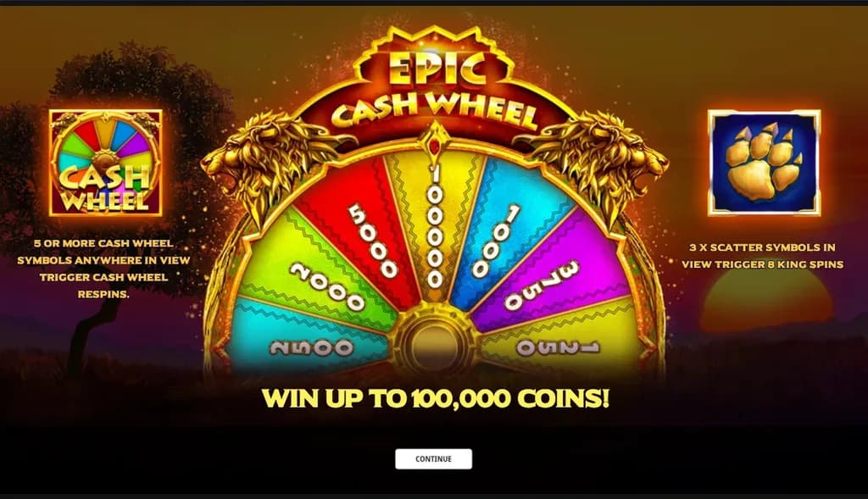Image resolution: width=868 pixels, height=499 pixels.
Task: Click the red gem wheel pointer
Action: point(435,145)
